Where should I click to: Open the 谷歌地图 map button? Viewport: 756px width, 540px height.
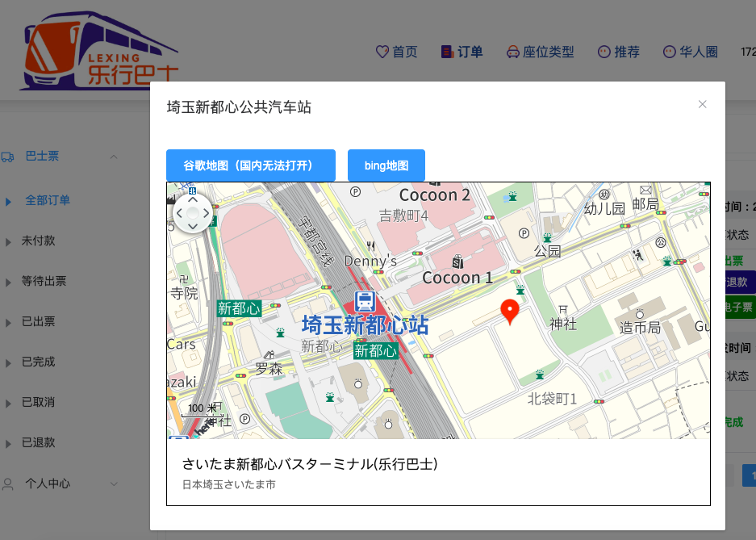point(250,165)
